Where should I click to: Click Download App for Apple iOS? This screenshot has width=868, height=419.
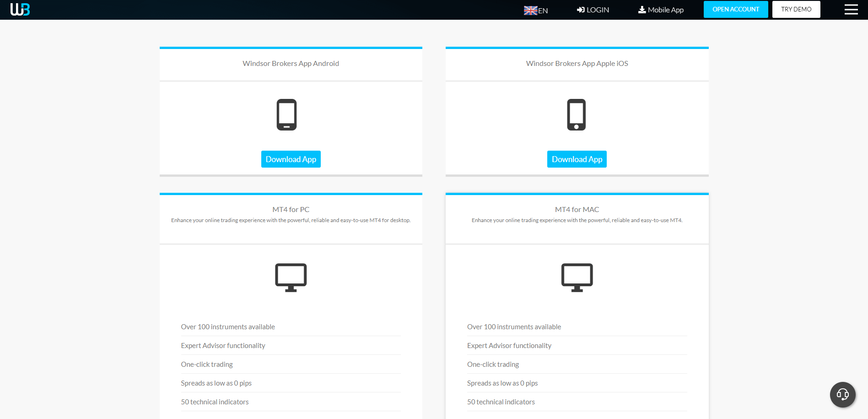pos(577,159)
